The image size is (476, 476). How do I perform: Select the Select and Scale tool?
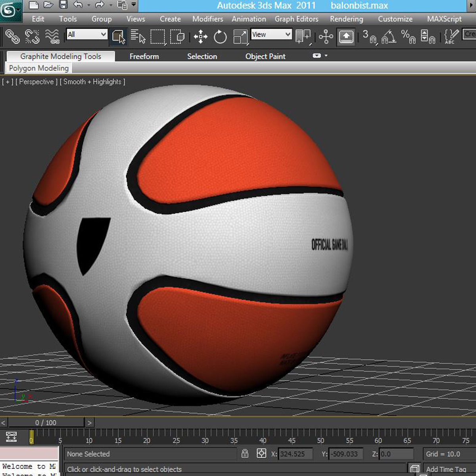pyautogui.click(x=240, y=37)
